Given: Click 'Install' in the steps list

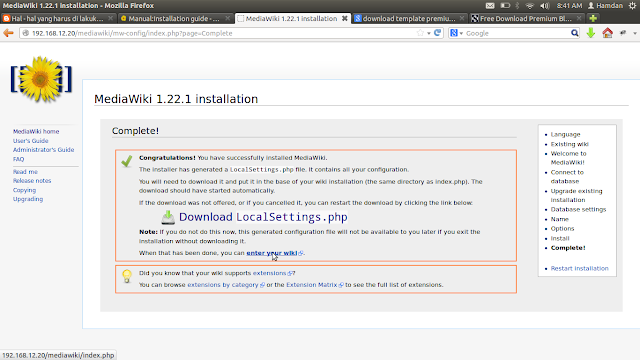Looking at the screenshot, I should coord(560,238).
